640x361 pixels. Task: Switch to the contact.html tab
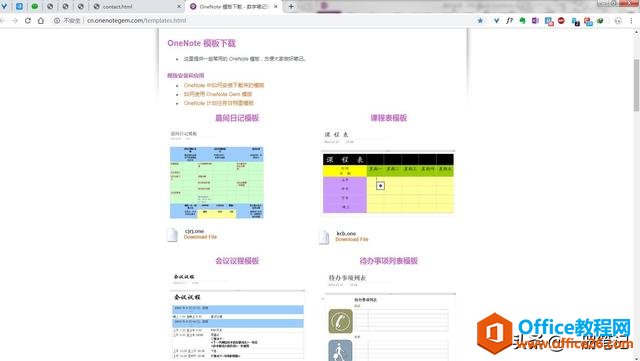click(x=135, y=7)
